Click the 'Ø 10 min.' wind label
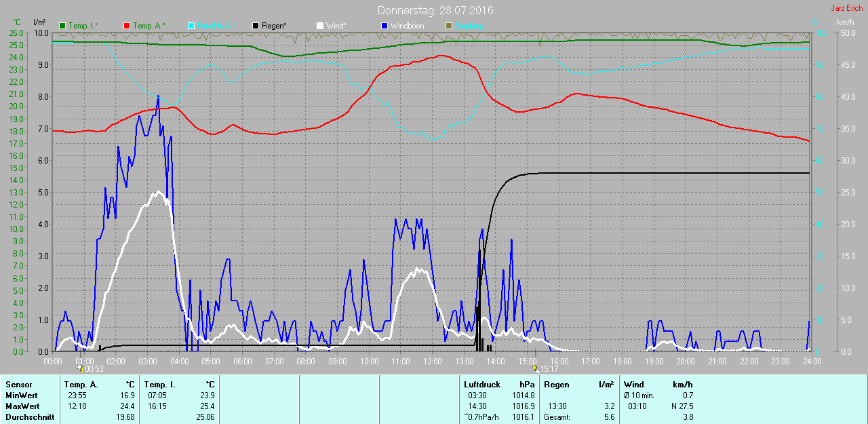The height and width of the screenshot is (424, 868). click(639, 396)
